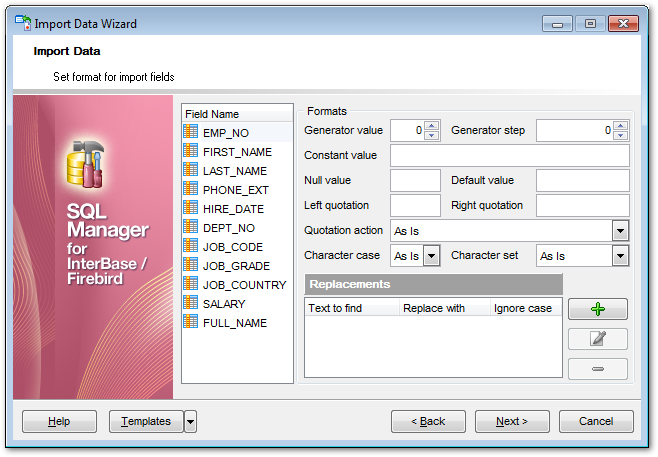Decrease the Generator step spinner
658x457 pixels.
tap(621, 135)
